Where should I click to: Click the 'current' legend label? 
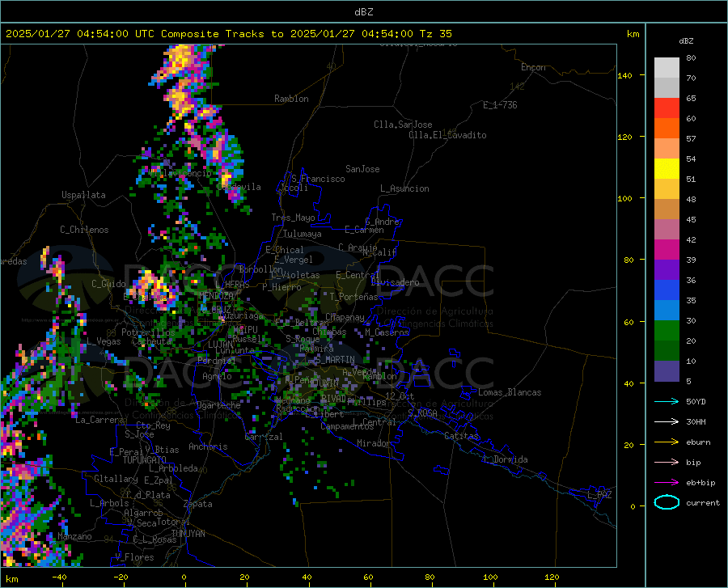pos(703,502)
